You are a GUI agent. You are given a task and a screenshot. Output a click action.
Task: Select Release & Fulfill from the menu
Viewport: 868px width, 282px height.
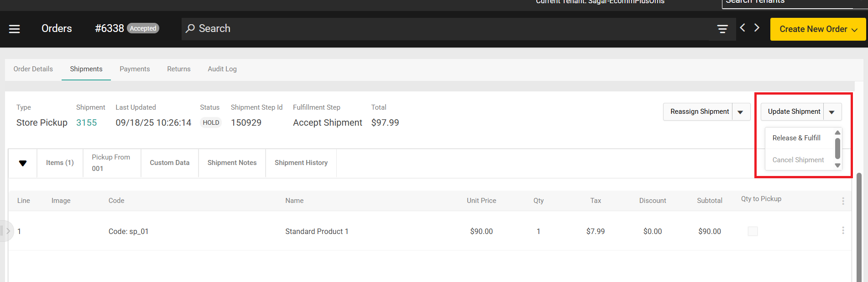(x=796, y=138)
